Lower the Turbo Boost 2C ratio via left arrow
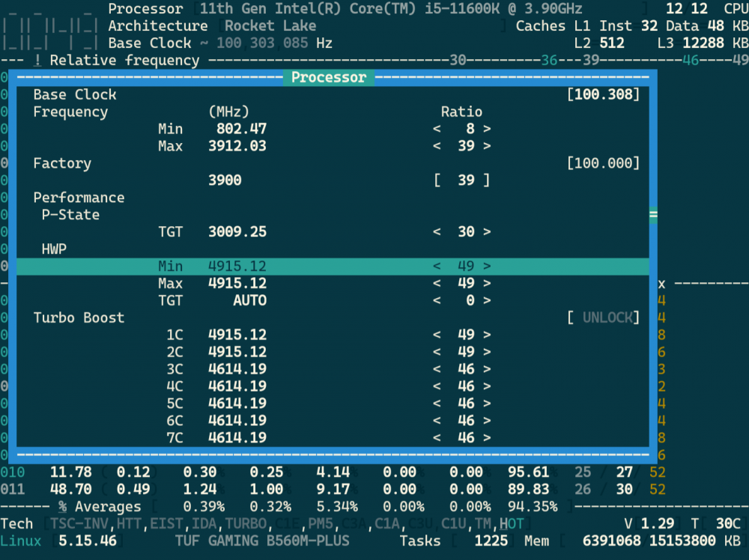The height and width of the screenshot is (560, 749). coord(437,353)
